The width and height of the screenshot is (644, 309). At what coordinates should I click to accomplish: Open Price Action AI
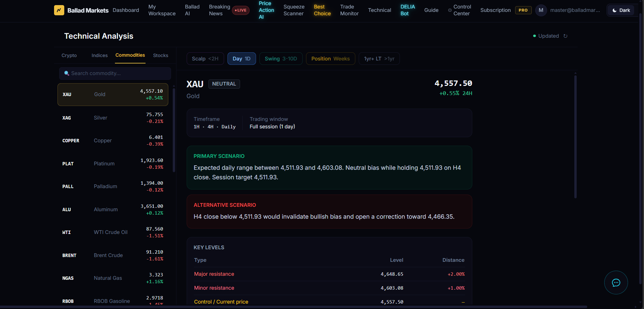pyautogui.click(x=266, y=10)
